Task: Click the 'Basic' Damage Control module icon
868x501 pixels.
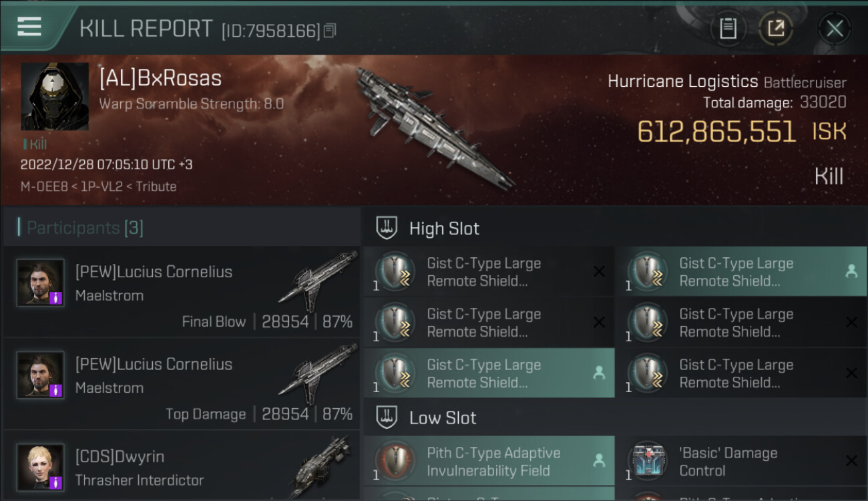Action: point(648,462)
